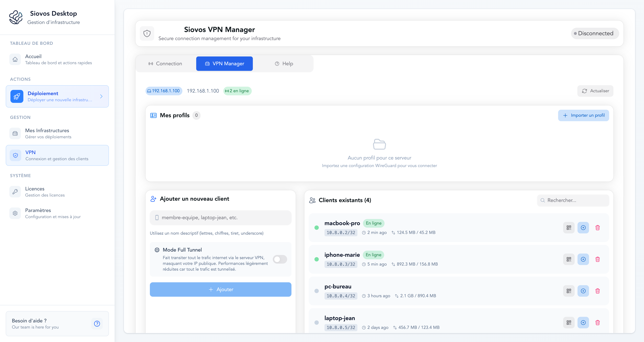This screenshot has width=644, height=342.
Task: Show QR code for iphone-marie
Action: pos(569,259)
